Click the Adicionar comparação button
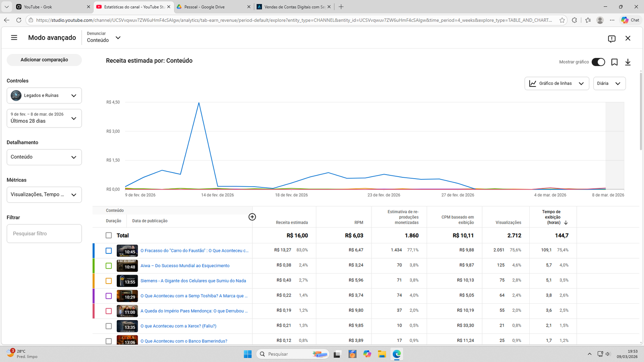This screenshot has width=644, height=362. tap(44, 60)
